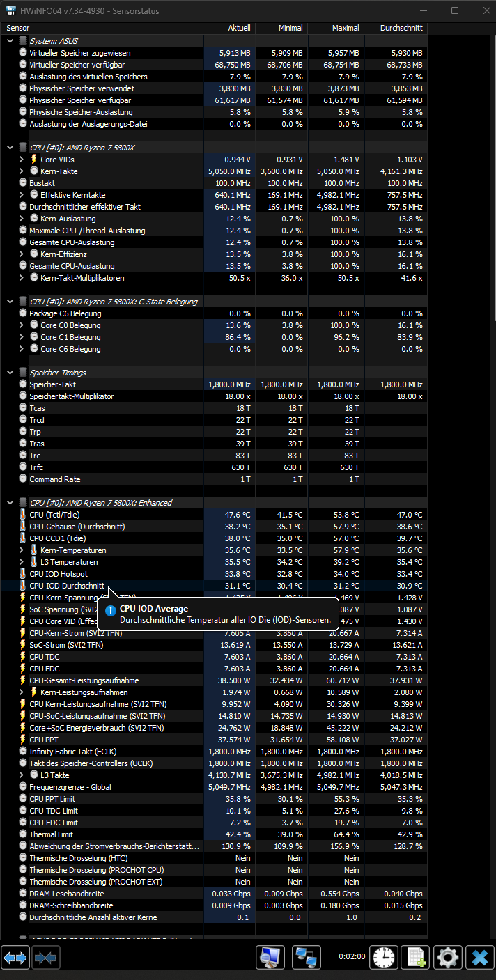
Task: Close sensors with the blue X icon
Action: point(480,958)
